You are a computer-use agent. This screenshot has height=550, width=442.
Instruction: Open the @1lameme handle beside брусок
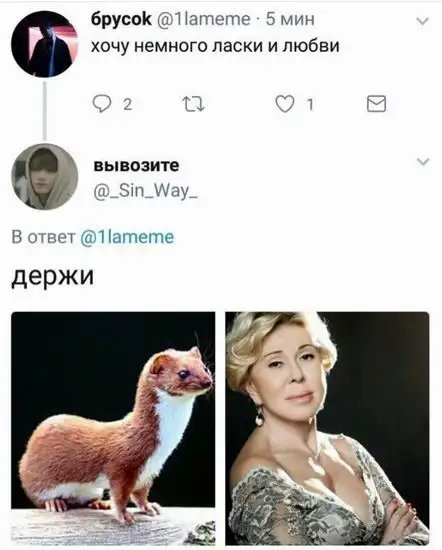pyautogui.click(x=203, y=19)
